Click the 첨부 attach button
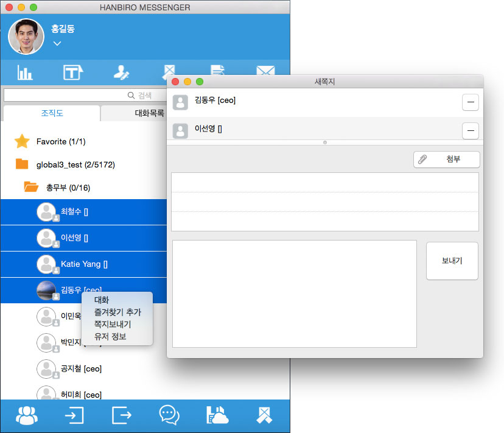Viewport: 504px width, 433px height. [446, 159]
